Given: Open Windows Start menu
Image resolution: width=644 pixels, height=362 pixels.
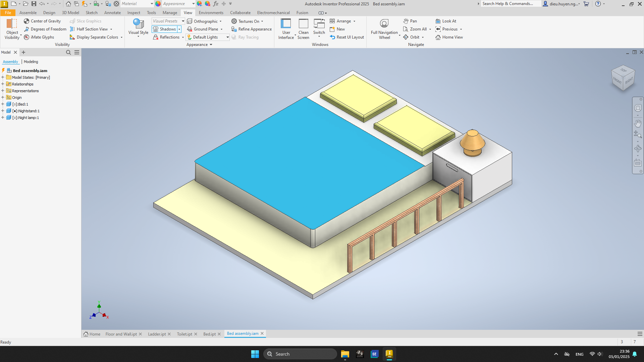Looking at the screenshot, I should point(255,354).
